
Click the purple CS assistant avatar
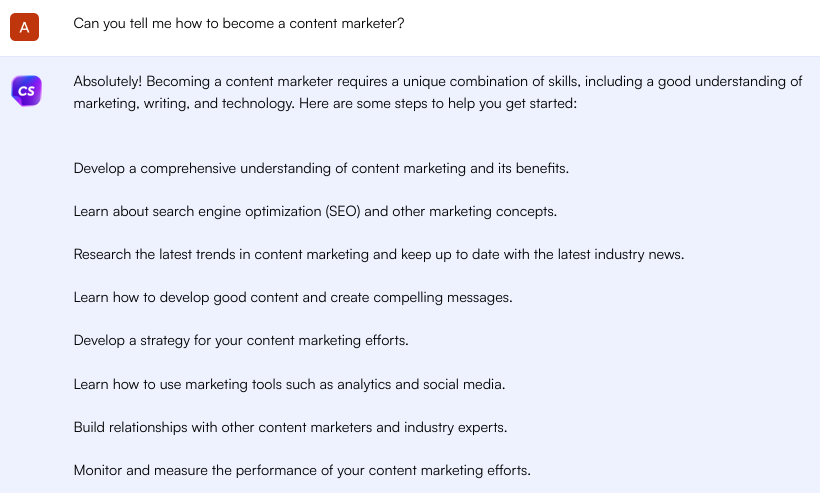pyautogui.click(x=26, y=91)
